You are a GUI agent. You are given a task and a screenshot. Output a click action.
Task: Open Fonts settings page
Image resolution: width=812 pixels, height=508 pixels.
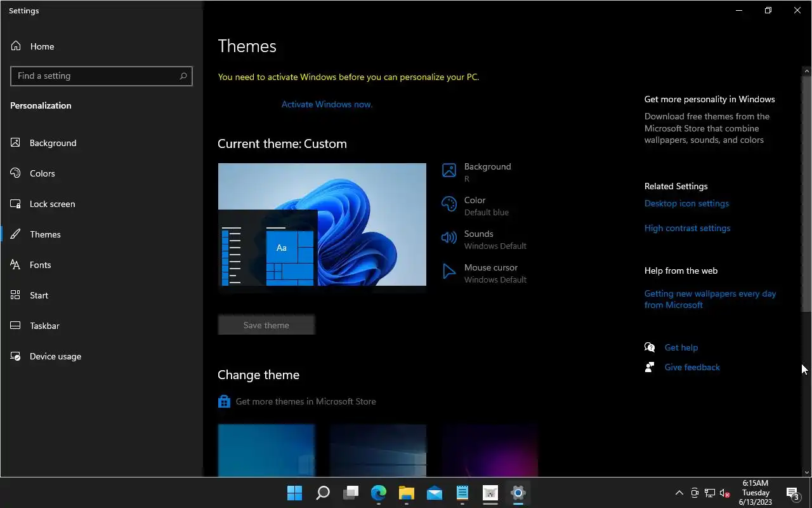click(x=41, y=265)
